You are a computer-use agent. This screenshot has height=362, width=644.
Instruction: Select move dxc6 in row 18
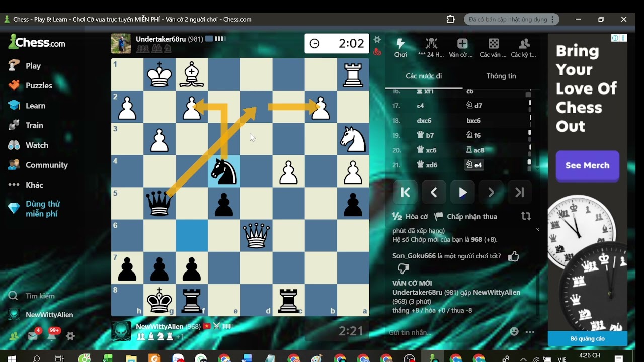424,121
